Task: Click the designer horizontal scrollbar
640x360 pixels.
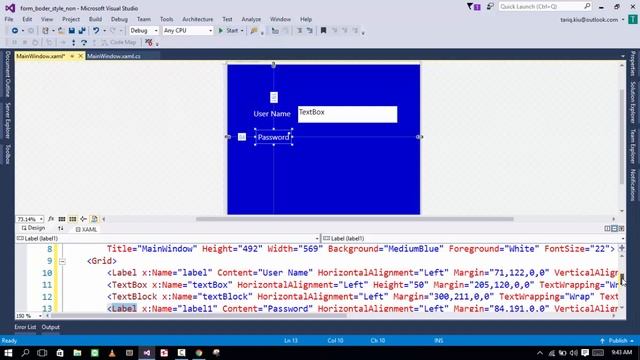Action: click(354, 219)
